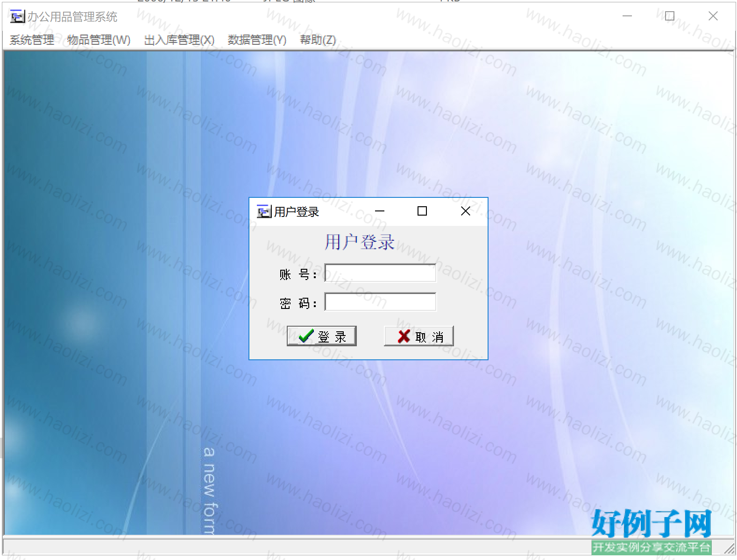Click the 密码 input field

(380, 302)
